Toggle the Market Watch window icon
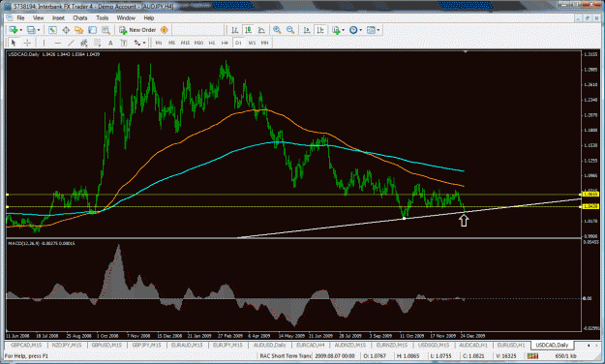 click(x=52, y=30)
